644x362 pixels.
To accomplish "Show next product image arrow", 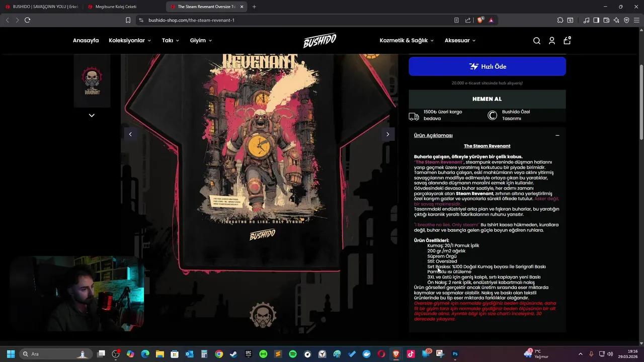I will (387, 134).
